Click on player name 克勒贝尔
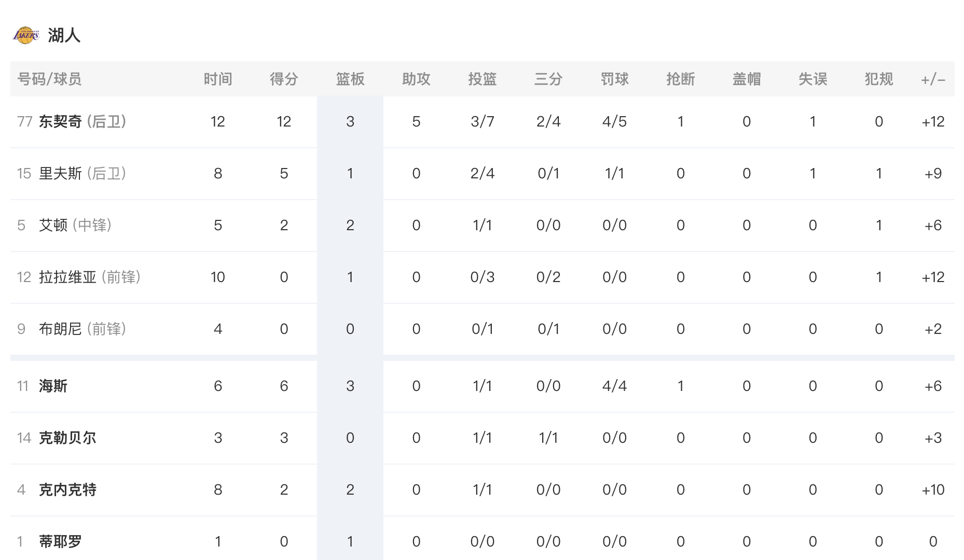Viewport: 964px width, 560px height. pos(67,438)
